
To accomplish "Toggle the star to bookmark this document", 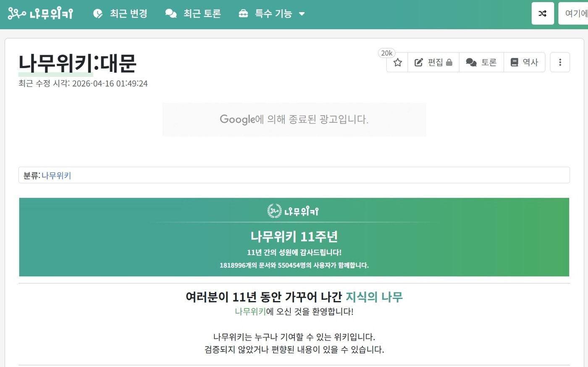I will click(x=397, y=63).
